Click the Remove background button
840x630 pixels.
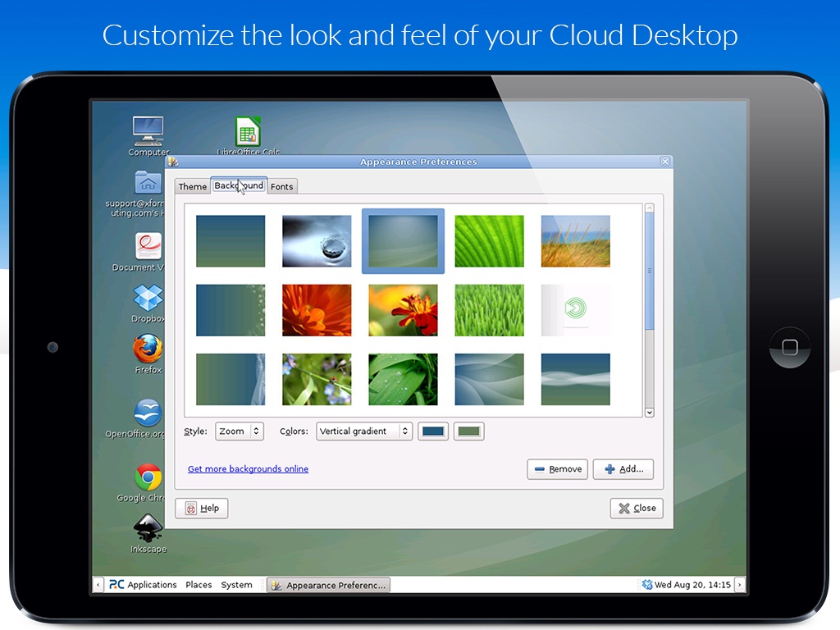click(x=558, y=469)
